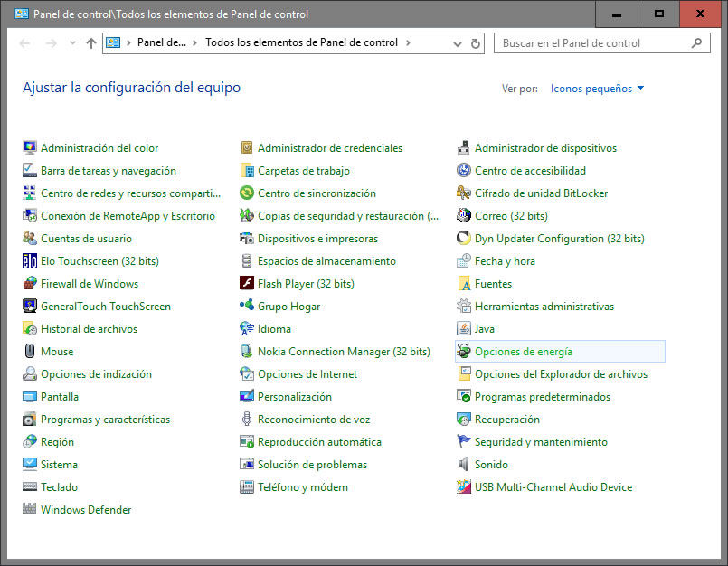Click the Grupo Hogar icon
Screen dimensions: 728x566
247,307
